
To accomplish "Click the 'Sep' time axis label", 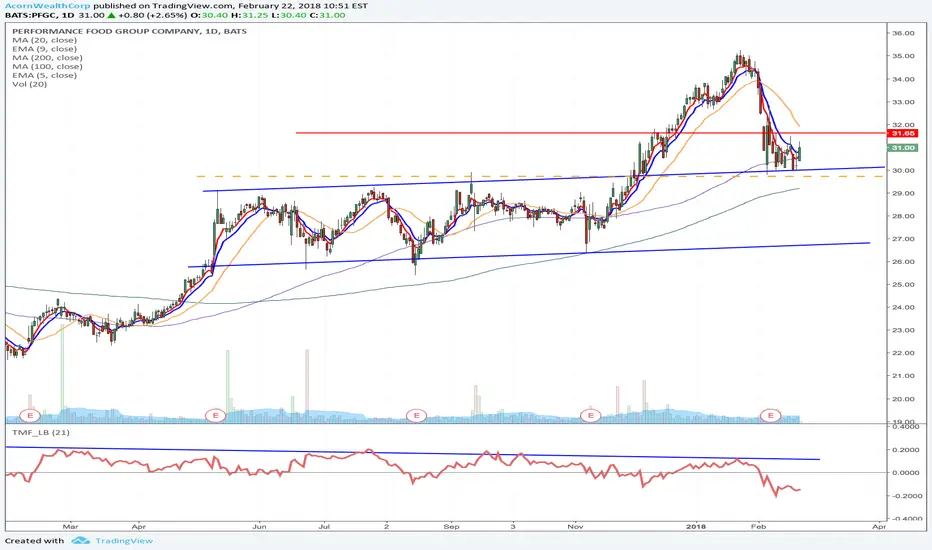I will point(451,526).
